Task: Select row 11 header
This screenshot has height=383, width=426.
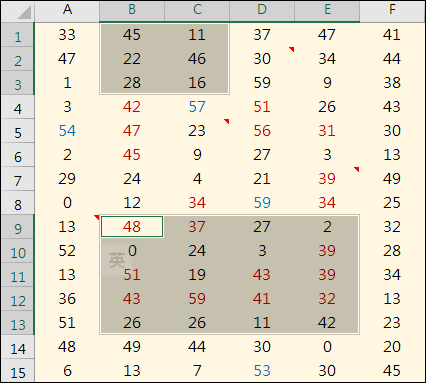Action: coord(18,275)
